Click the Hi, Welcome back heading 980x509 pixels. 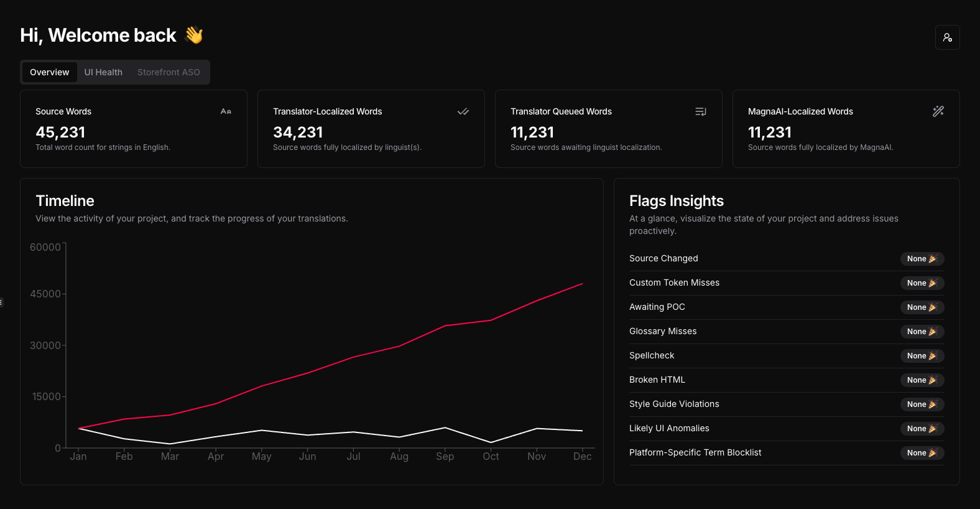point(98,35)
